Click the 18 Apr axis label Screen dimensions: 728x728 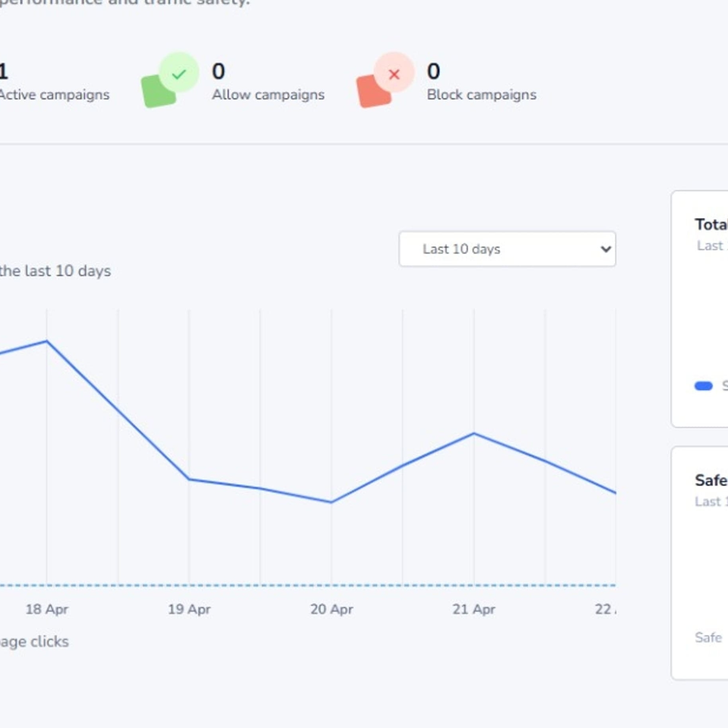coord(47,609)
